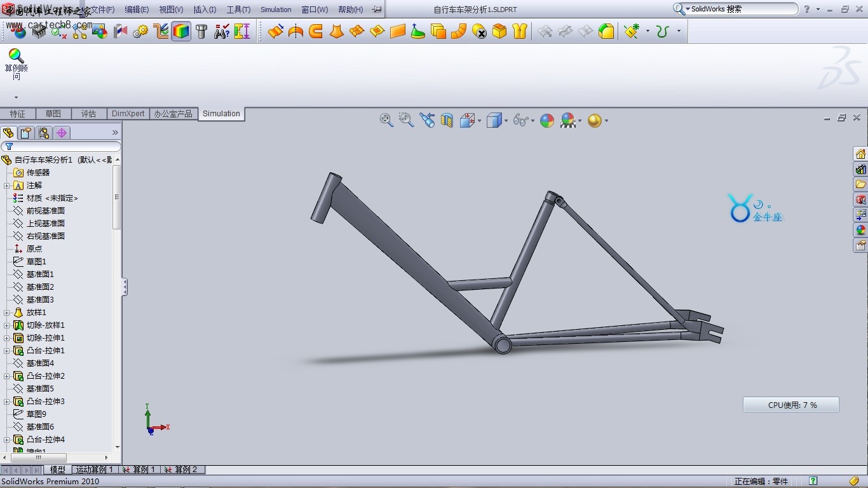Click the help question mark in status bar
Image resolution: width=868 pixels, height=488 pixels.
coord(813,481)
